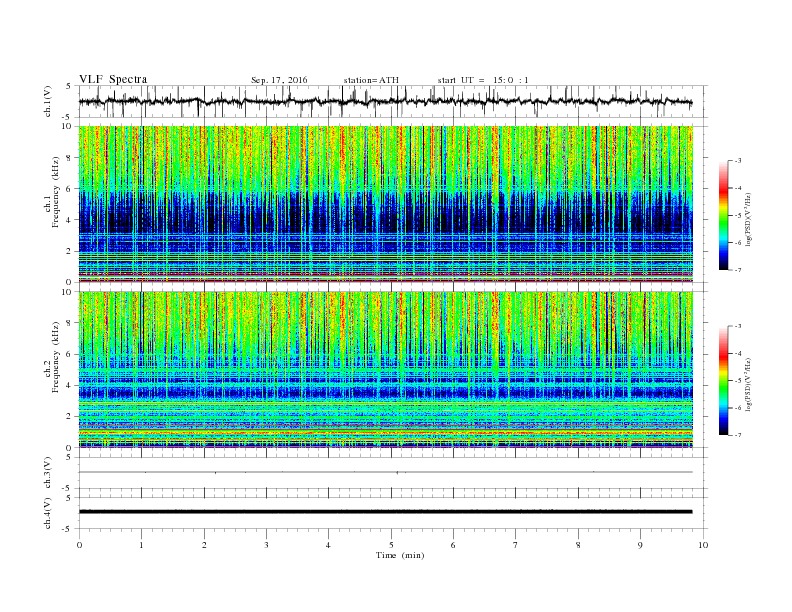Screen dimensions: 792x612
Task: Click the time axis tick label "3"
Action: click(x=266, y=545)
